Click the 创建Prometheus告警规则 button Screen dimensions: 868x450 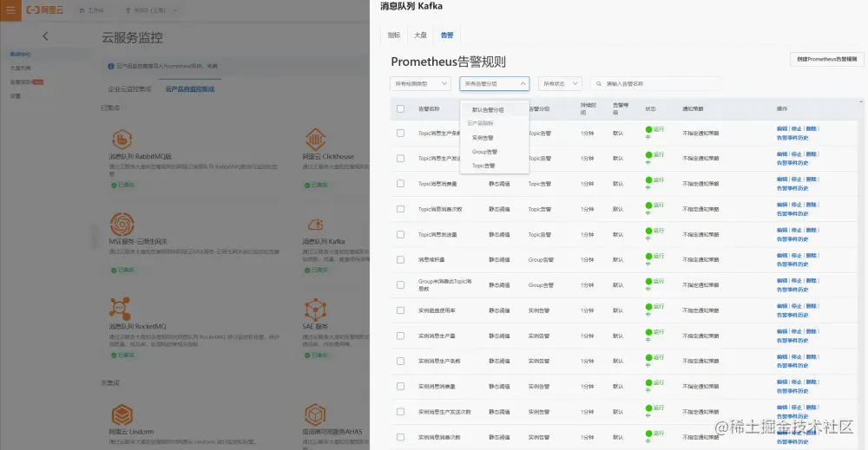pos(826,59)
